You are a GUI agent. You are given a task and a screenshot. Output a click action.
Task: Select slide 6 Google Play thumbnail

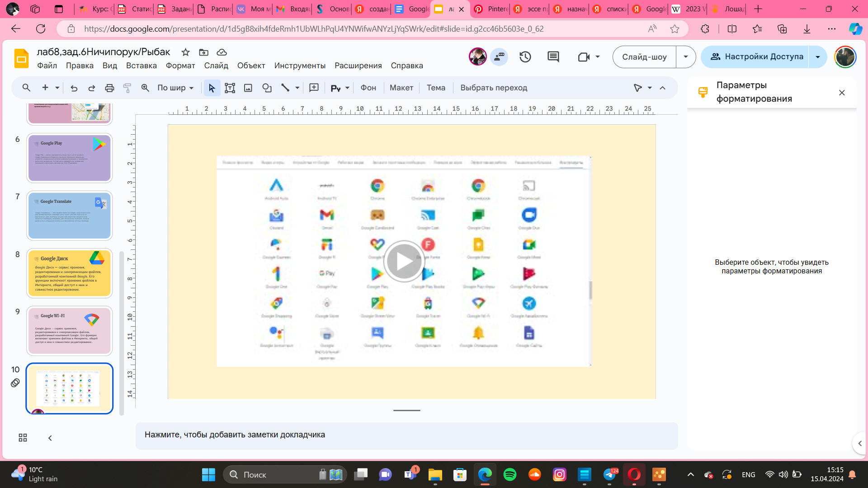(x=69, y=158)
